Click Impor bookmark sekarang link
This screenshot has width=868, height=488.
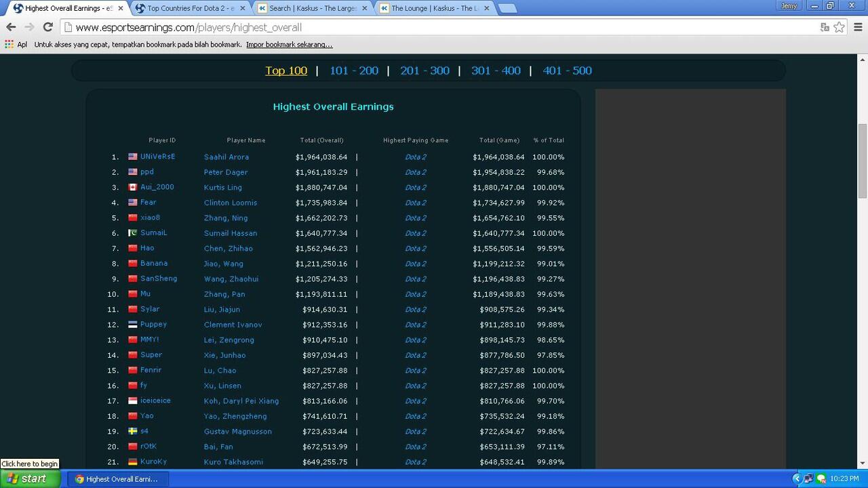(290, 45)
